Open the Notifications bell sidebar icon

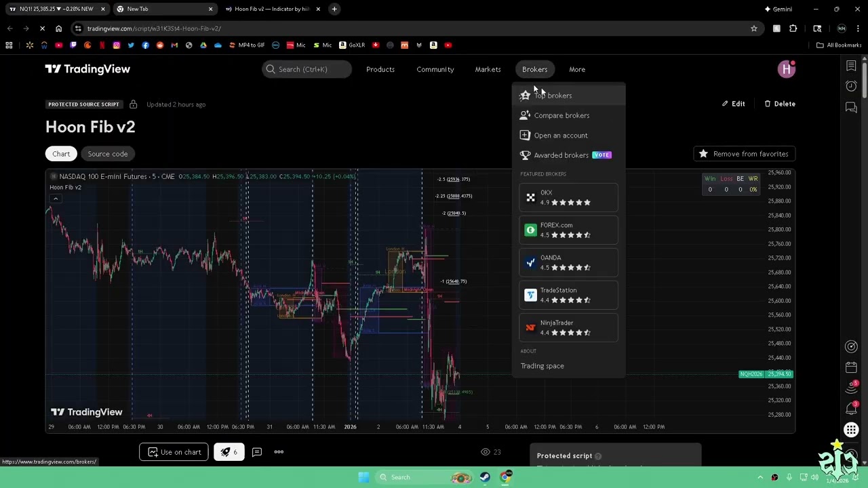pyautogui.click(x=851, y=409)
